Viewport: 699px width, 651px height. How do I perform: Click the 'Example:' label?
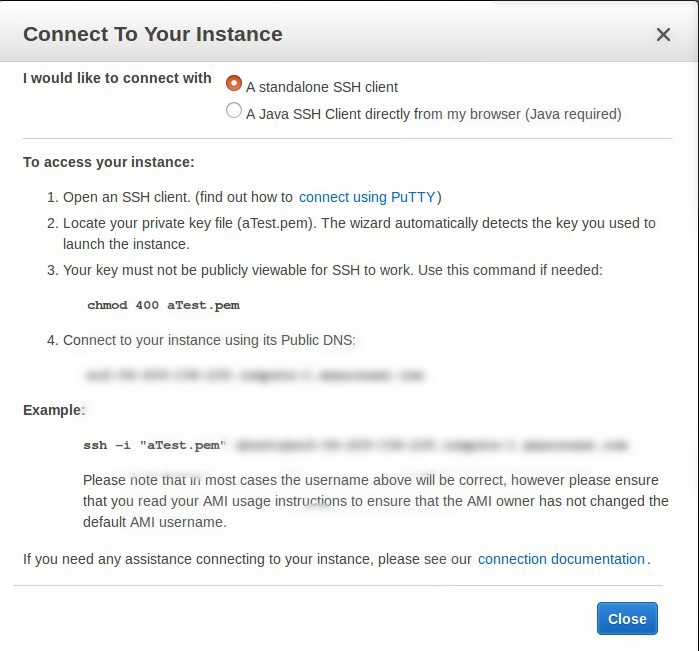[54, 410]
